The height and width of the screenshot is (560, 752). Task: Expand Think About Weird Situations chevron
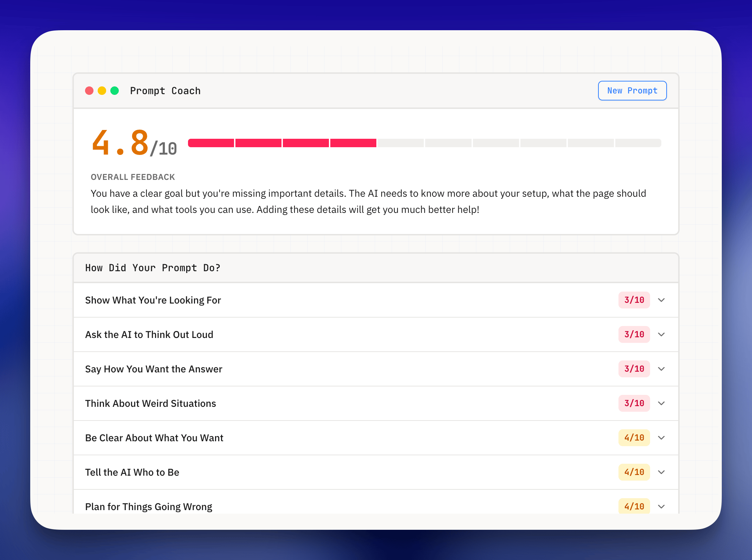pyautogui.click(x=661, y=403)
